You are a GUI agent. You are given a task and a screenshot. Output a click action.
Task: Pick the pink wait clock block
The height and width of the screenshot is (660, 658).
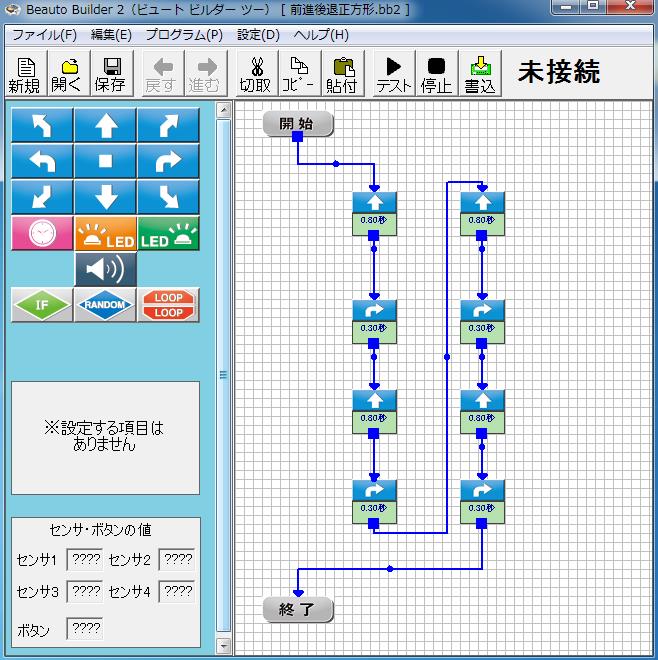[42, 233]
